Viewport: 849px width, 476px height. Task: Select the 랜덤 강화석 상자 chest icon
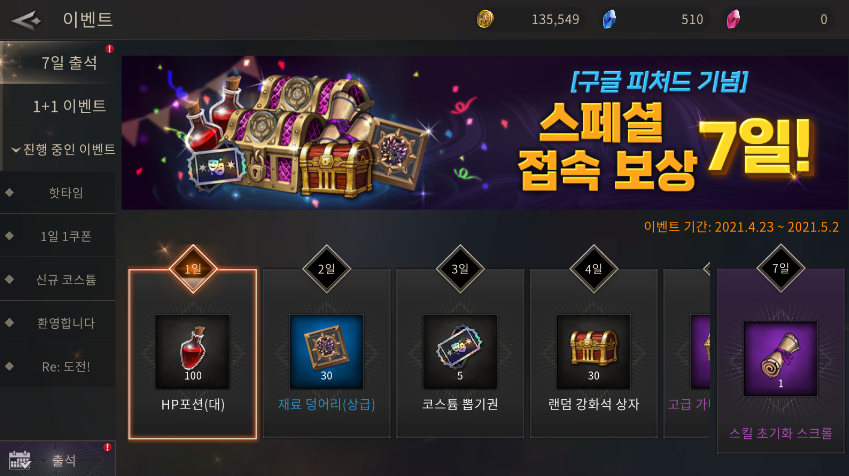click(593, 351)
